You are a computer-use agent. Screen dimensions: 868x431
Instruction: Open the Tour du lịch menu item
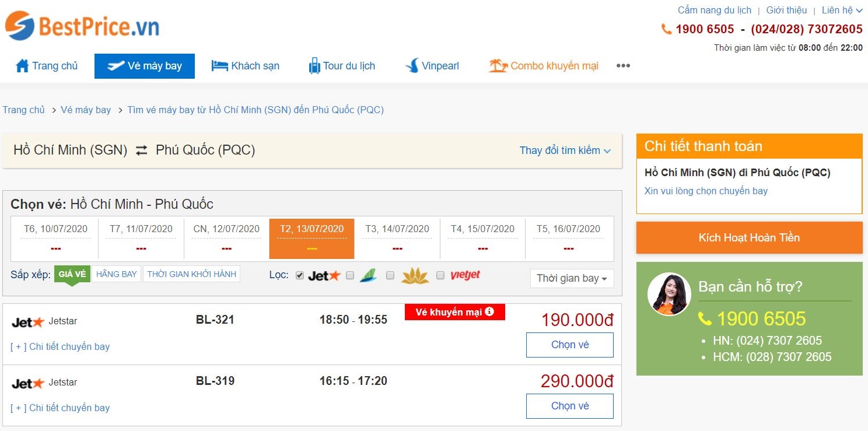point(342,66)
